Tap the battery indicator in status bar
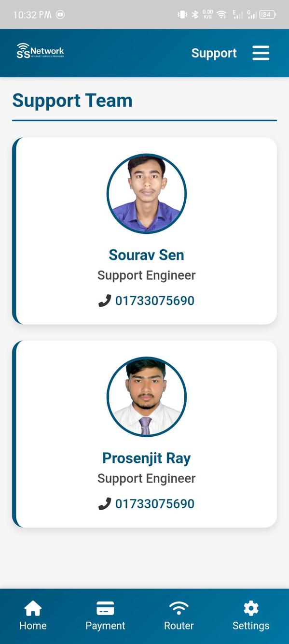The height and width of the screenshot is (644, 289). coord(268,14)
